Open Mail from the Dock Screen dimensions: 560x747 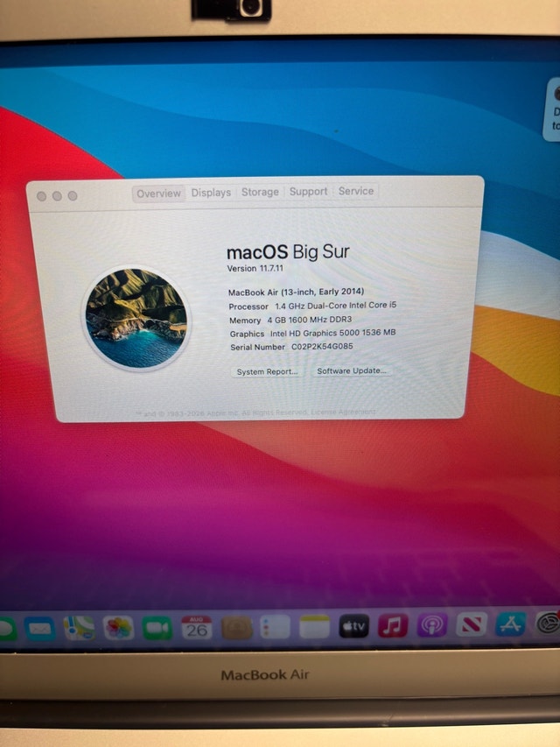point(39,629)
